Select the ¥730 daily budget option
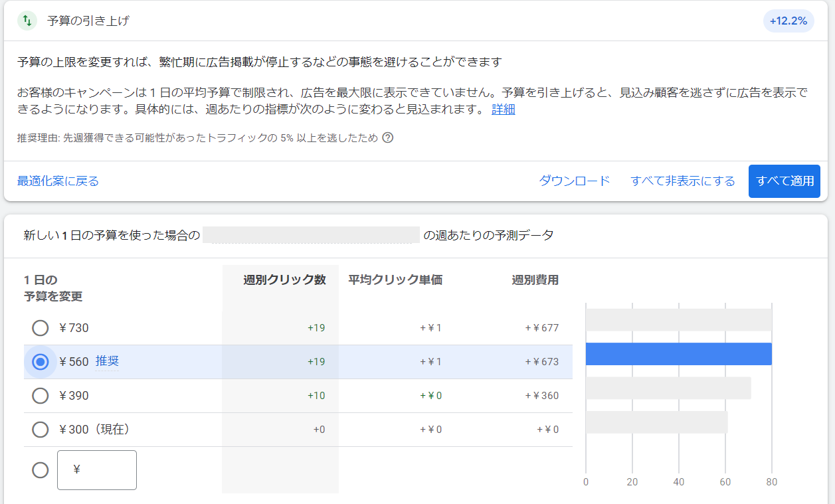 click(x=41, y=328)
